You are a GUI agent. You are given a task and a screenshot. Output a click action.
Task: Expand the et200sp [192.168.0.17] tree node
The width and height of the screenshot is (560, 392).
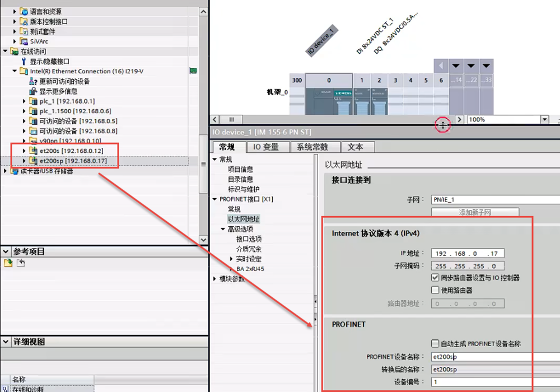tap(24, 161)
